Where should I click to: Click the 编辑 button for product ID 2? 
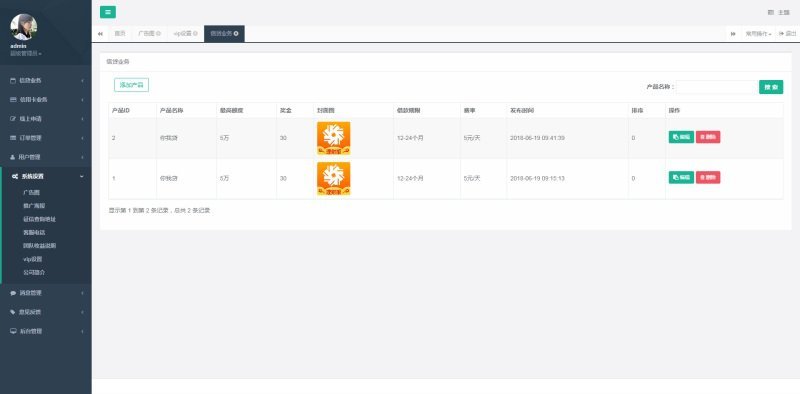(681, 137)
